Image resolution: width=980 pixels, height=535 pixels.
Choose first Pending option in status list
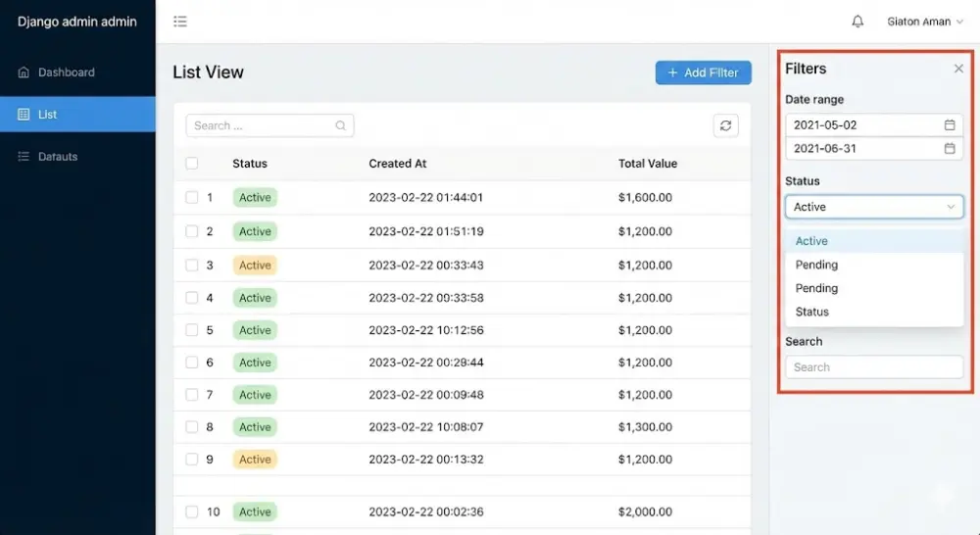click(x=874, y=265)
